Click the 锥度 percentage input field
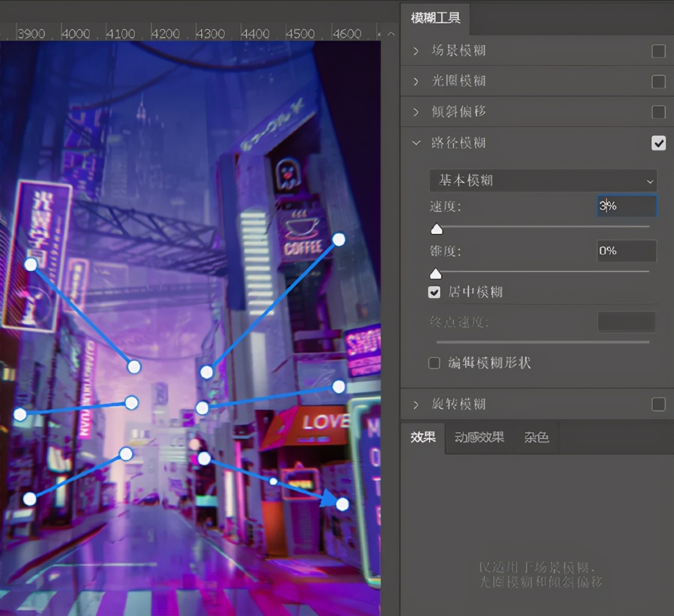The image size is (674, 616). click(x=626, y=251)
